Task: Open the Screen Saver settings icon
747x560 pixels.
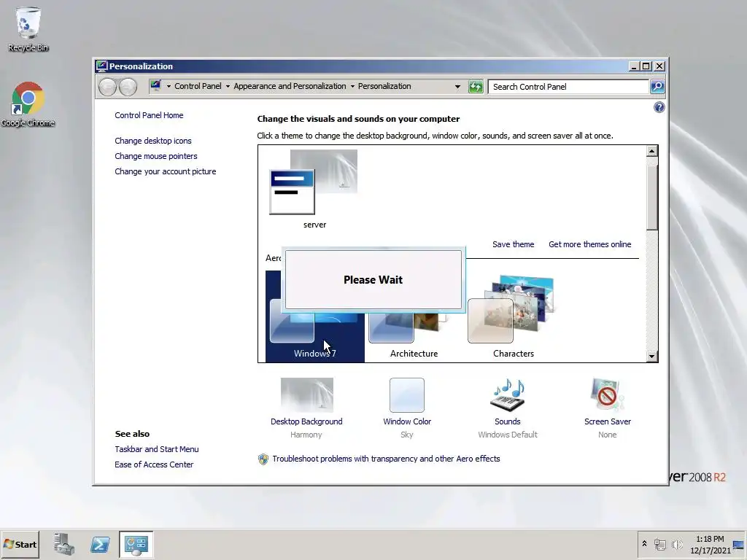Action: (607, 394)
